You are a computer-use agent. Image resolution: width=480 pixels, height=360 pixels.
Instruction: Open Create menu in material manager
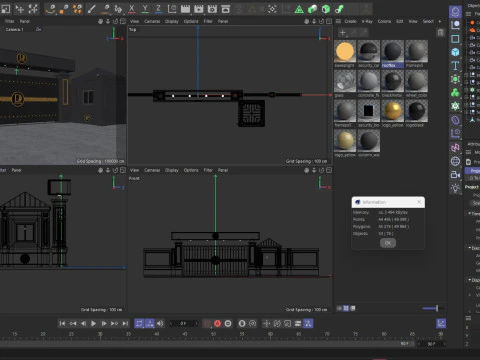click(x=350, y=21)
